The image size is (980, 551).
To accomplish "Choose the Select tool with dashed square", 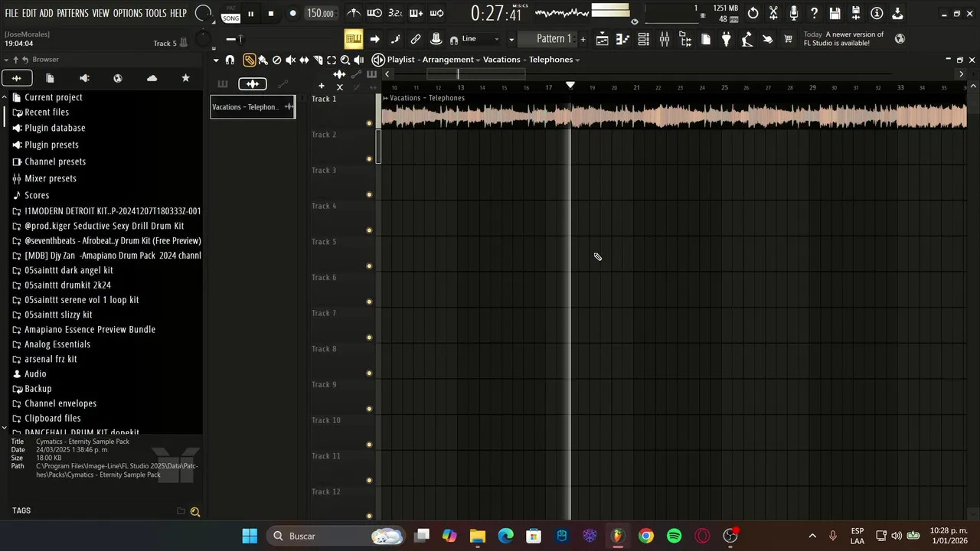I will [332, 60].
